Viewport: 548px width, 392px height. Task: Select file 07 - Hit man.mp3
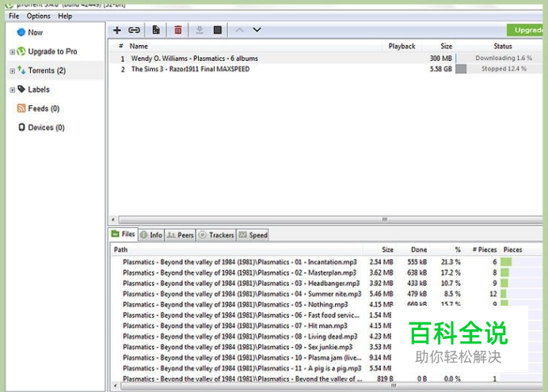235,325
